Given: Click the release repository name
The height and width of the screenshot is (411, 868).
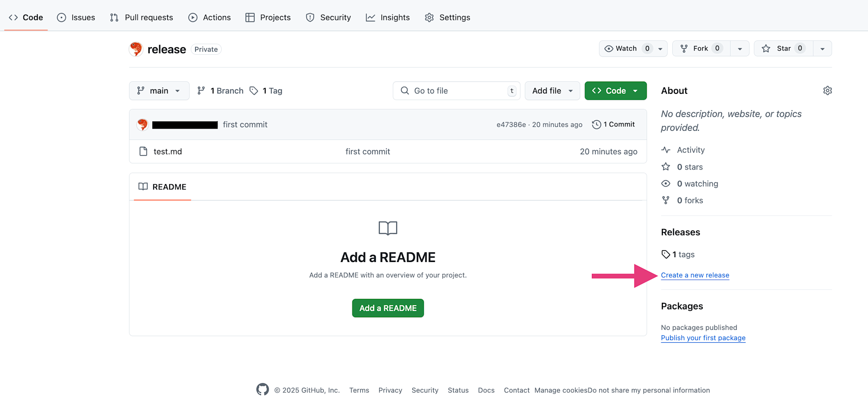Looking at the screenshot, I should point(167,50).
